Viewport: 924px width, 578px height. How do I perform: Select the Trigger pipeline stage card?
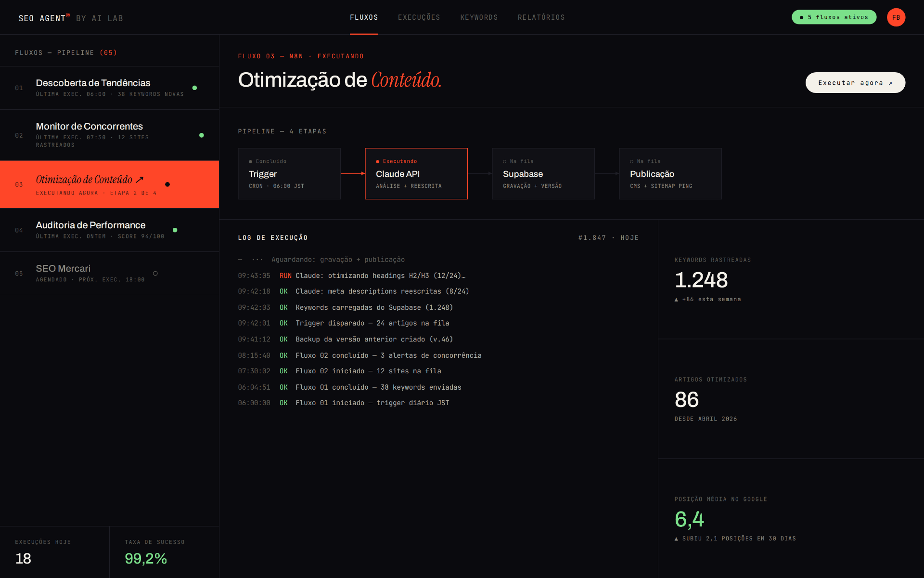pos(289,173)
